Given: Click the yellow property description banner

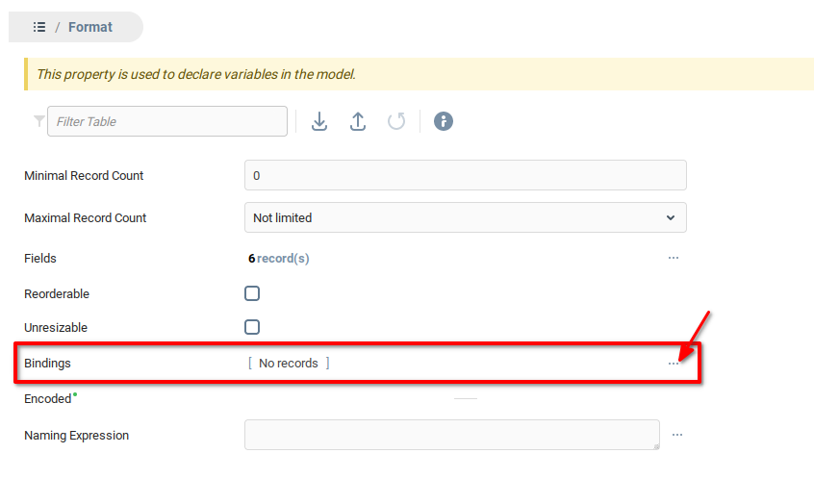Looking at the screenshot, I should pyautogui.click(x=420, y=74).
